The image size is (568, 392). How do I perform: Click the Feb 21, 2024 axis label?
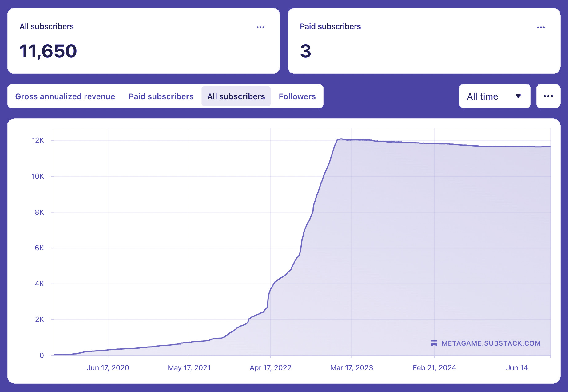434,368
